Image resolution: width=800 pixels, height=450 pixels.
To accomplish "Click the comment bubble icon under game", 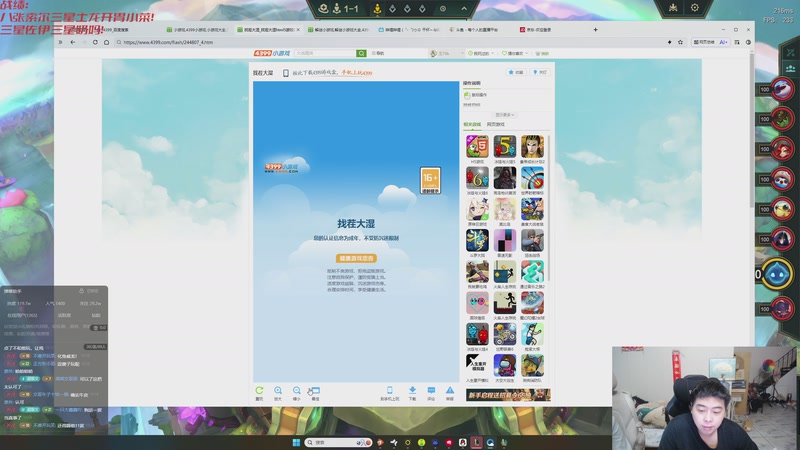I will 431,391.
